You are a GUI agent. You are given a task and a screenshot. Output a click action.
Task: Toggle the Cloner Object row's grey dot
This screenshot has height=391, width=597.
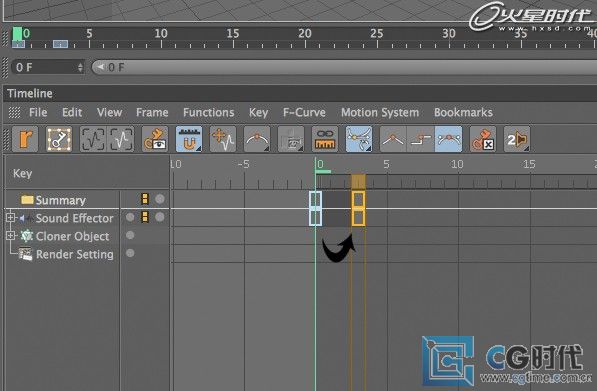click(x=130, y=235)
